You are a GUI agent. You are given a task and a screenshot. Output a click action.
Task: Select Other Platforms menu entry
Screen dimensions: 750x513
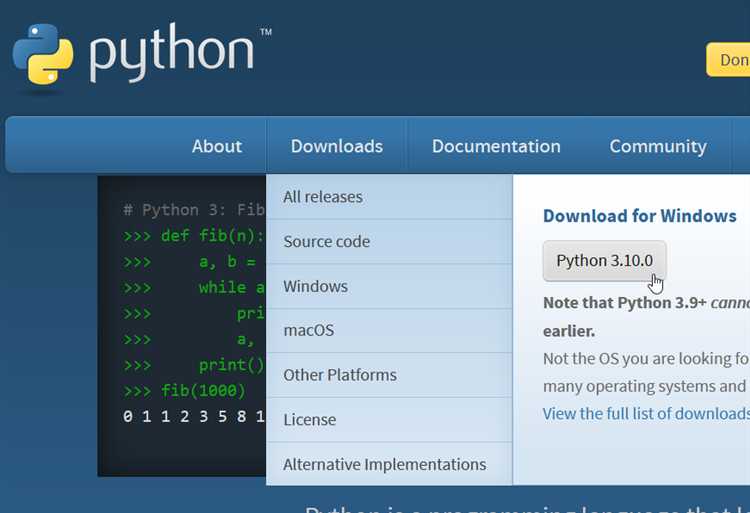click(x=389, y=375)
